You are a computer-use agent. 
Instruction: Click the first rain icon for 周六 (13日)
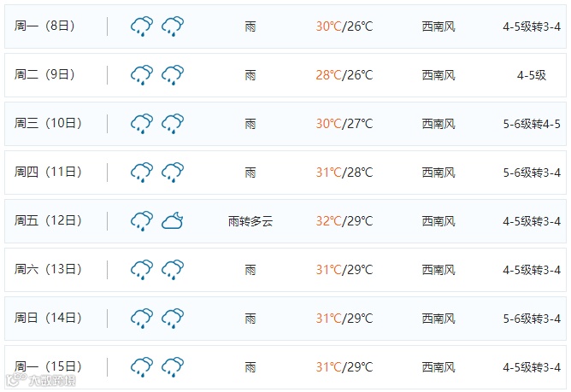pyautogui.click(x=142, y=269)
